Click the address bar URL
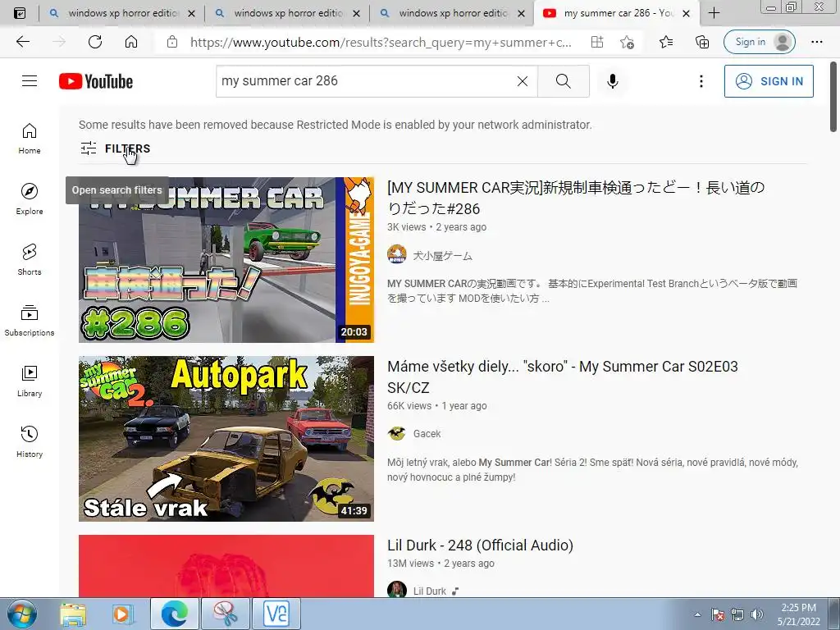 pos(381,42)
